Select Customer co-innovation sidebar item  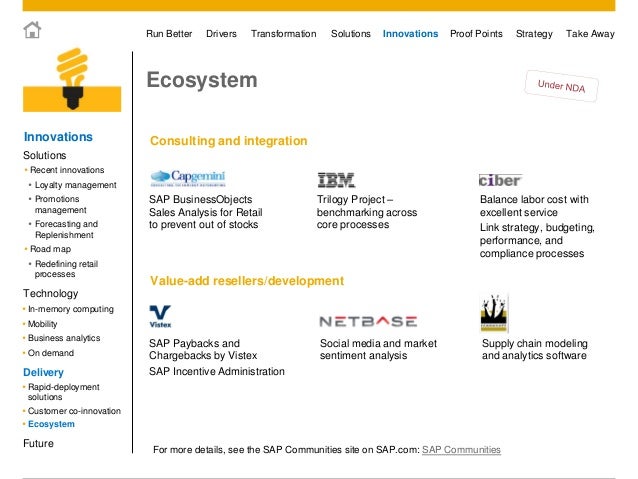point(74,411)
